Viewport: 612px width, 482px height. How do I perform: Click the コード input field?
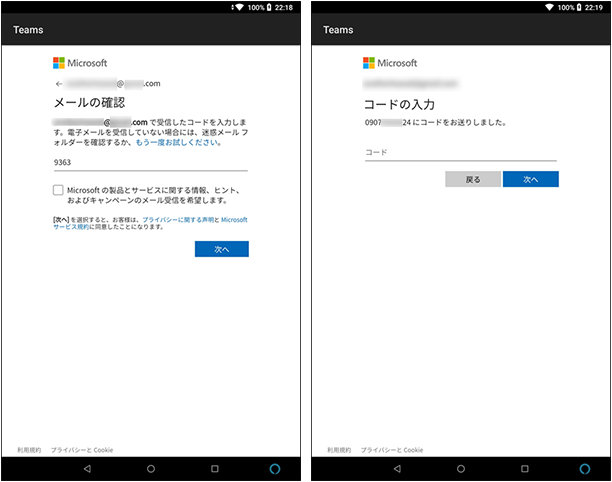pos(461,153)
